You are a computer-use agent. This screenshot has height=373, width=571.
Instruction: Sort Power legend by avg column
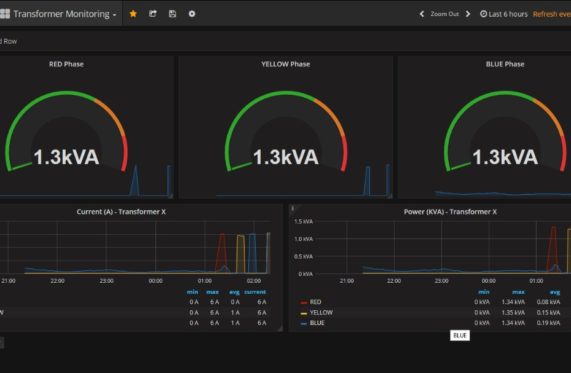point(555,292)
